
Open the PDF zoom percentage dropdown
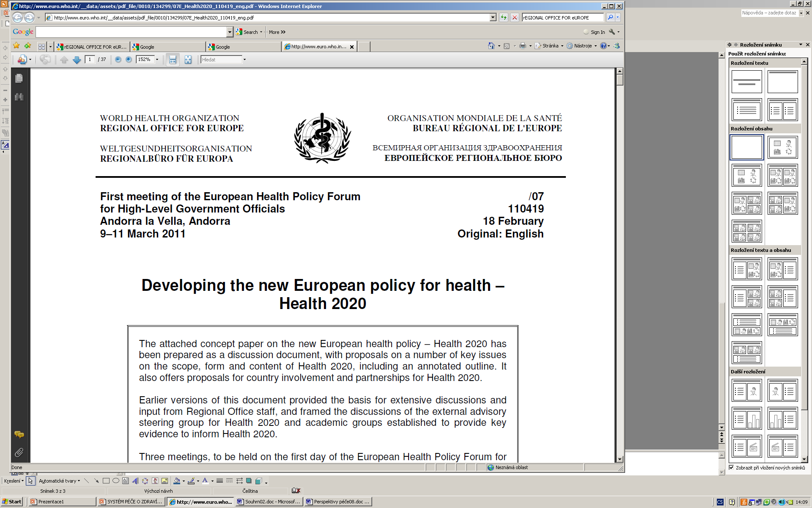tap(157, 60)
